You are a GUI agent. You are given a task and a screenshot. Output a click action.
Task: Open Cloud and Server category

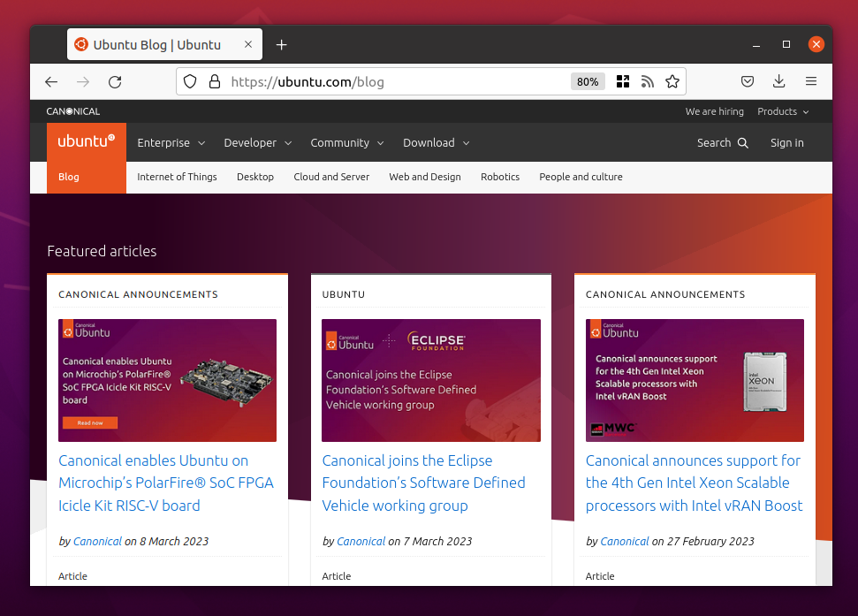[x=331, y=177]
